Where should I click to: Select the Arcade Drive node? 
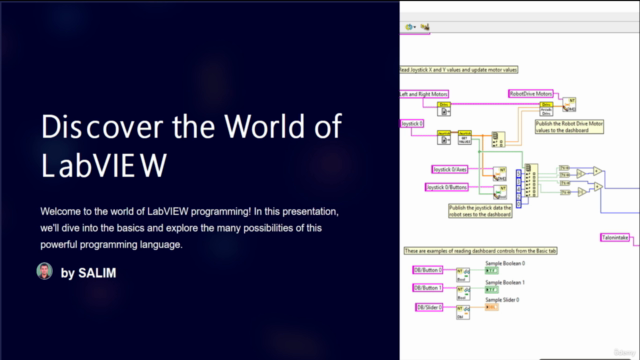[x=546, y=109]
